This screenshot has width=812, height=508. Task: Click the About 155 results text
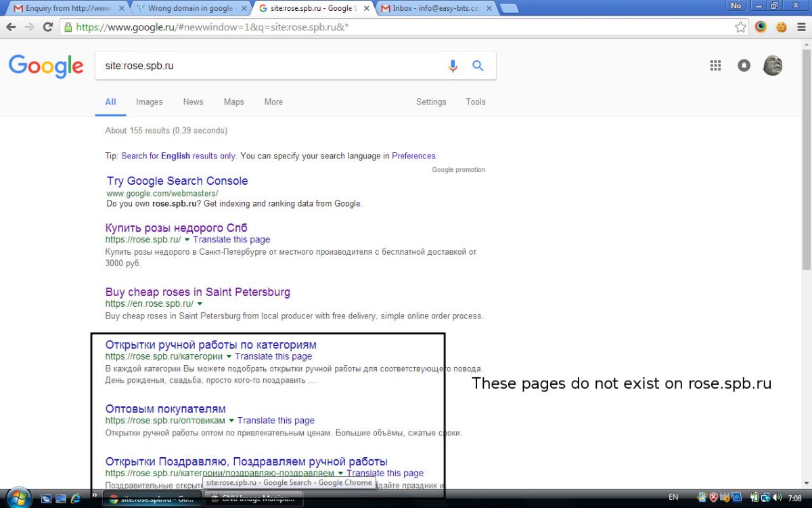coord(166,130)
